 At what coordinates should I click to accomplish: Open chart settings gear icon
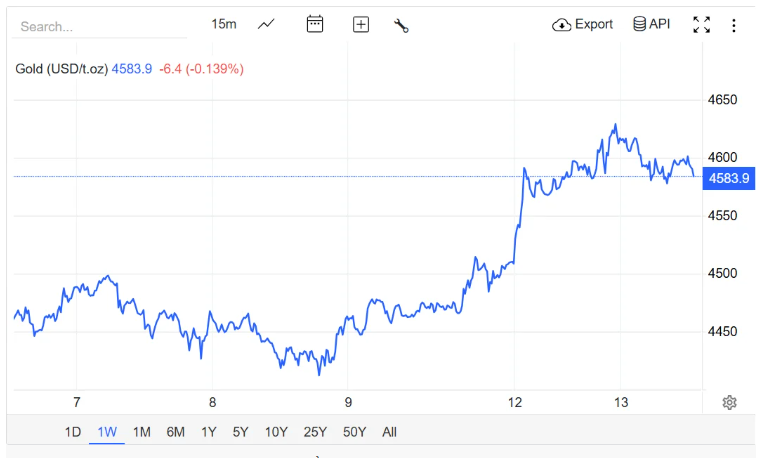pyautogui.click(x=729, y=402)
